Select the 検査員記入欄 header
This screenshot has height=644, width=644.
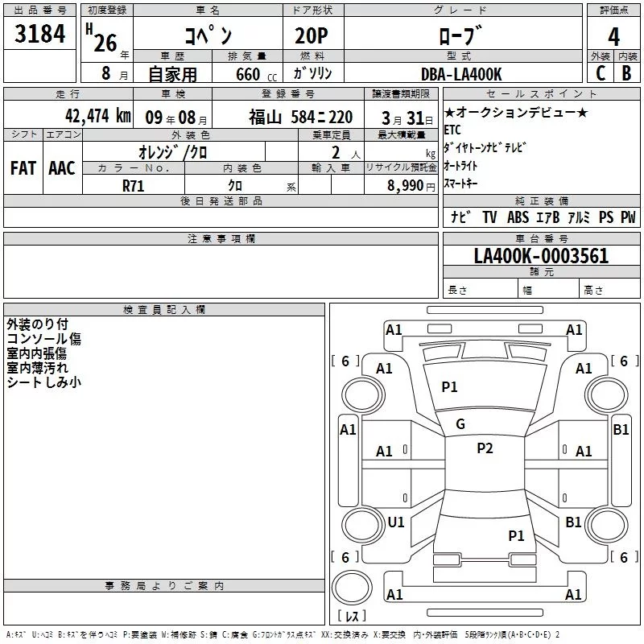click(x=164, y=310)
